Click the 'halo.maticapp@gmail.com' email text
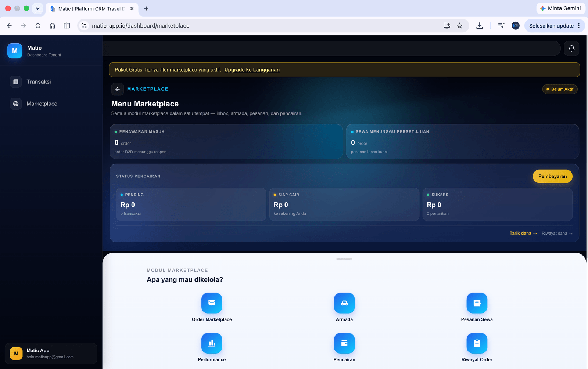 [50, 357]
